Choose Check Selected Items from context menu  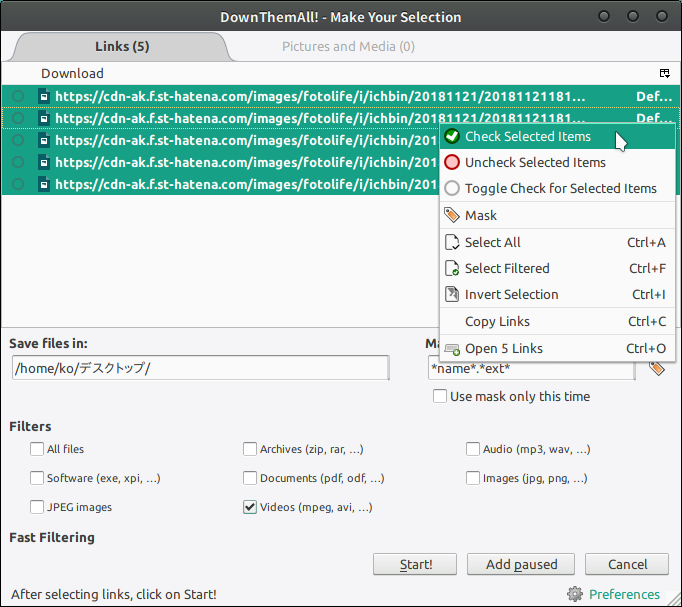558,137
